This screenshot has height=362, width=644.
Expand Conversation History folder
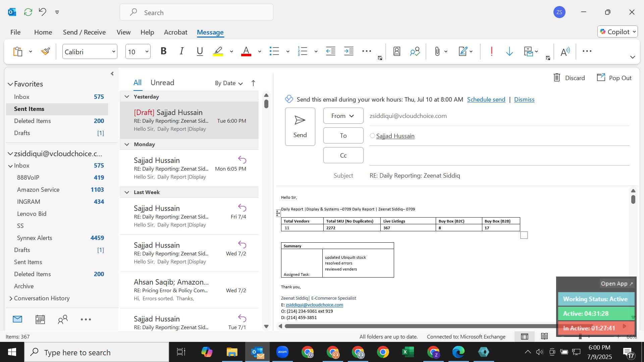click(x=11, y=298)
